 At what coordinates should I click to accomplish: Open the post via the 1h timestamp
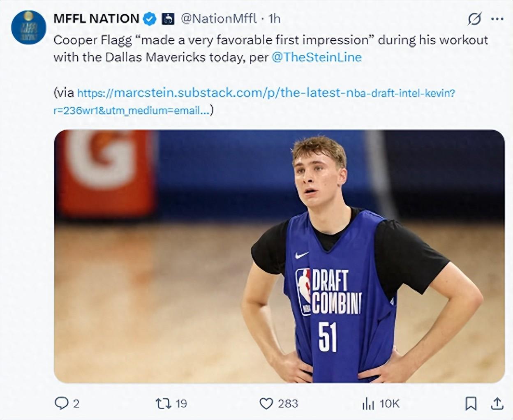[x=274, y=18]
